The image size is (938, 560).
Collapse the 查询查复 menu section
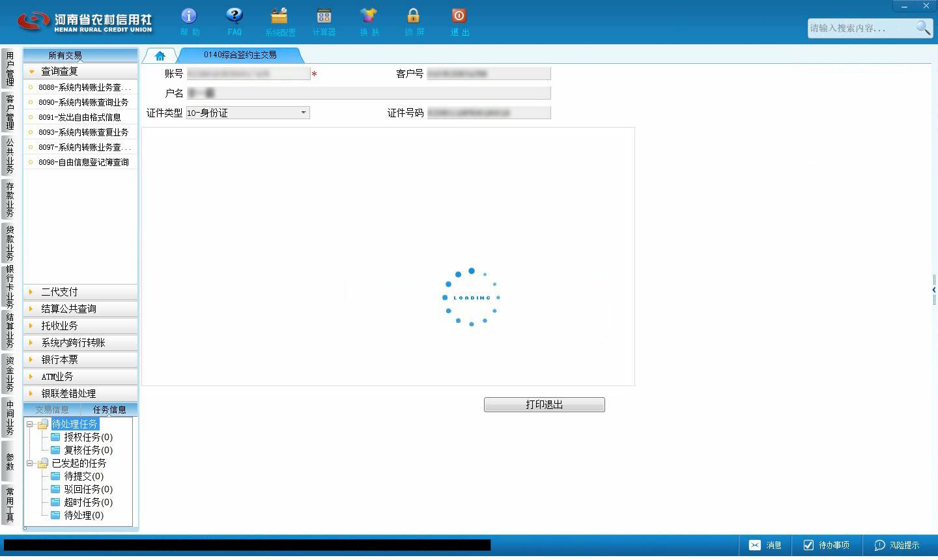click(x=80, y=71)
